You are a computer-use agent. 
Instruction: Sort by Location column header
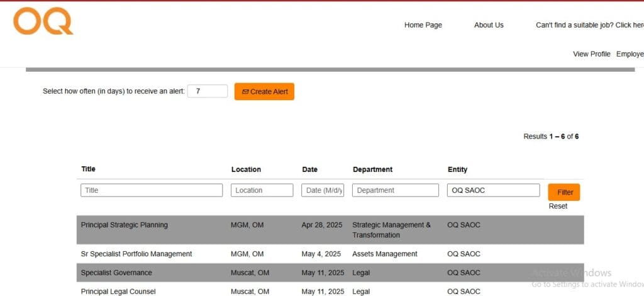tap(246, 169)
